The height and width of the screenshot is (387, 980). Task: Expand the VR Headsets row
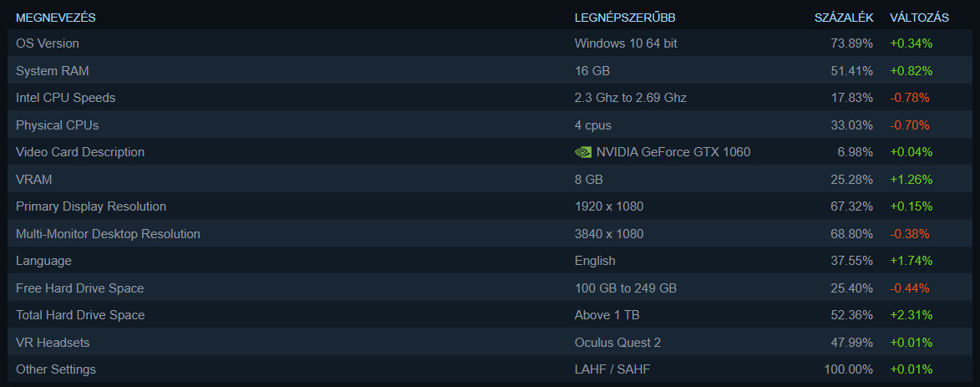coord(53,343)
